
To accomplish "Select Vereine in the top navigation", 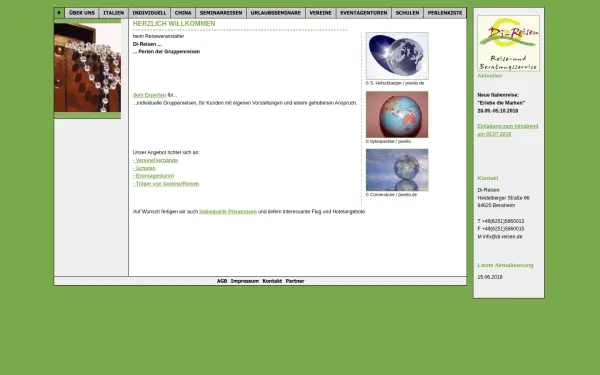I will (321, 13).
